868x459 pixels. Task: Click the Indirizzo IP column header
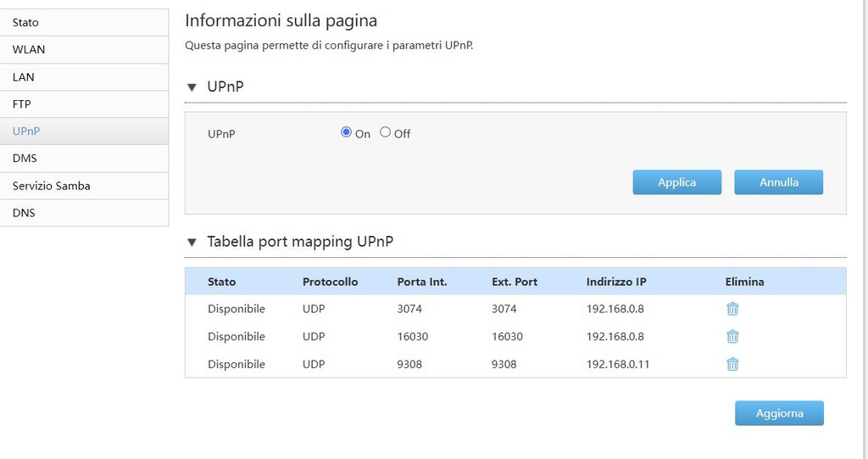[x=616, y=282]
